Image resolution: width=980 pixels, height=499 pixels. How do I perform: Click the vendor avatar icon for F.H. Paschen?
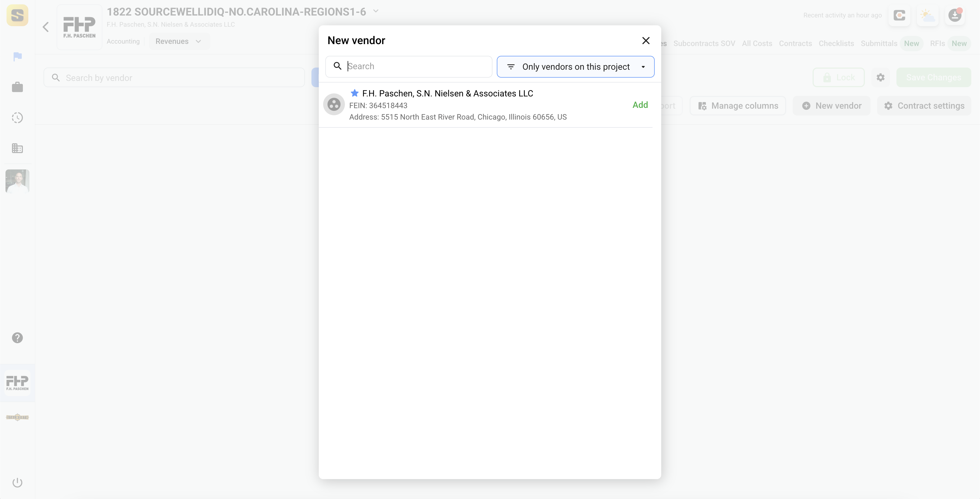click(334, 104)
